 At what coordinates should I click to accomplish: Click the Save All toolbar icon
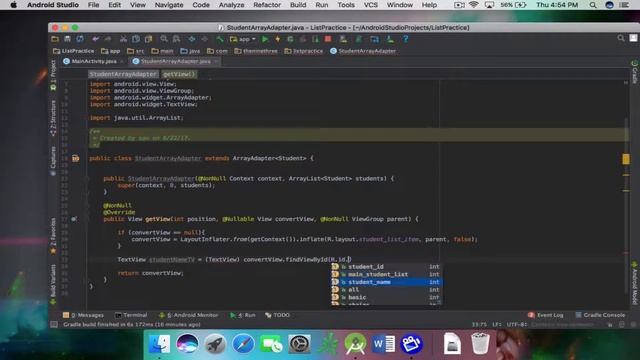tap(67, 39)
